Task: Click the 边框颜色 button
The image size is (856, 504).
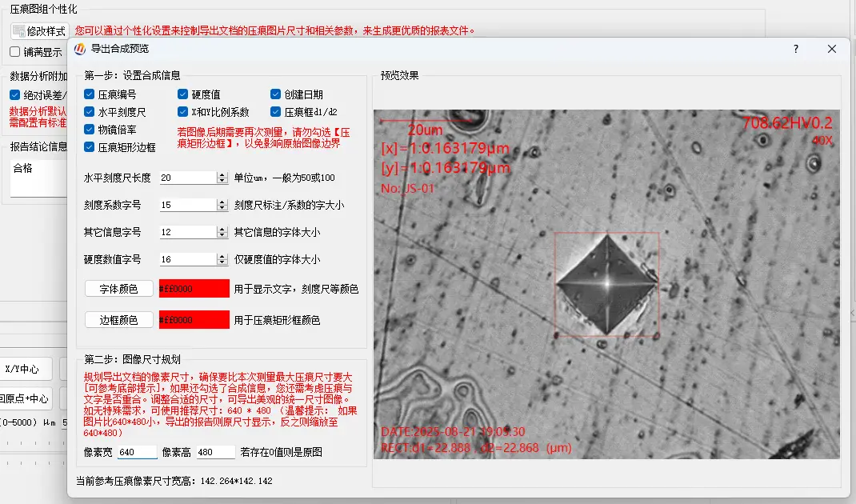Action: coord(118,320)
